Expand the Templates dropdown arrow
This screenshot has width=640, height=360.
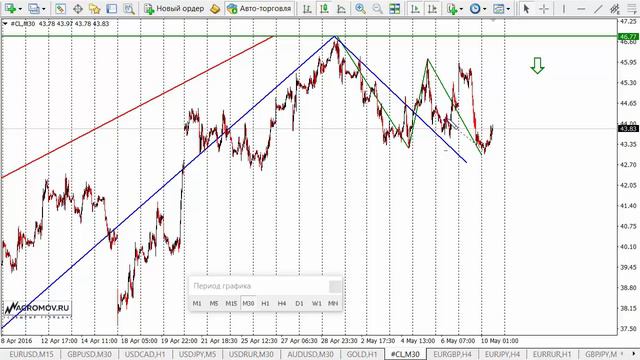click(508, 9)
